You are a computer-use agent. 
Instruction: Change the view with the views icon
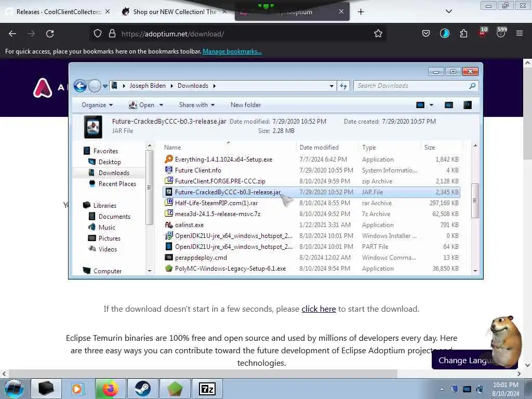click(x=420, y=105)
